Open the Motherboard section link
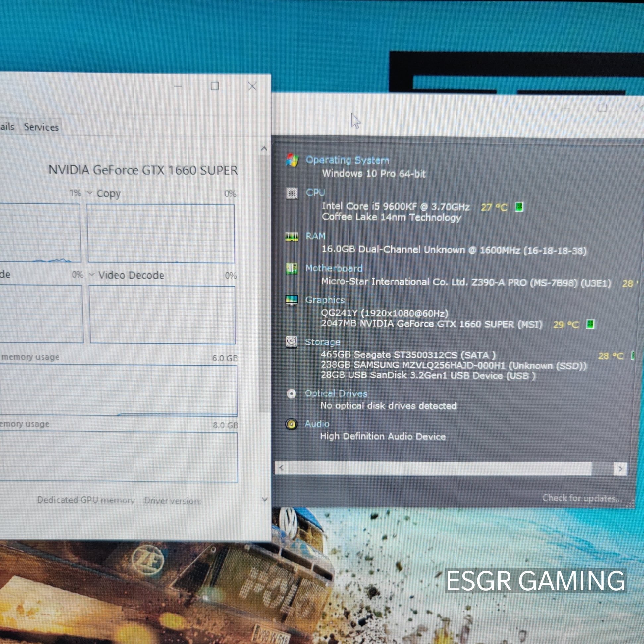 334,268
